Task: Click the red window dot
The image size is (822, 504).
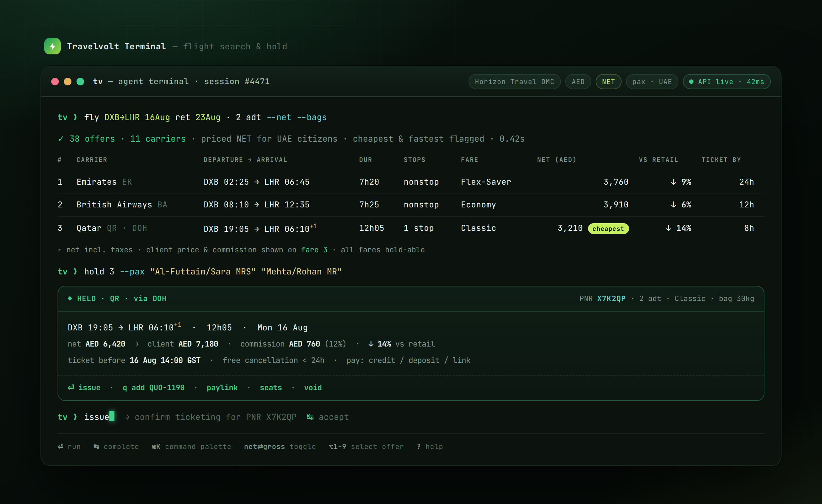Action: pos(55,82)
